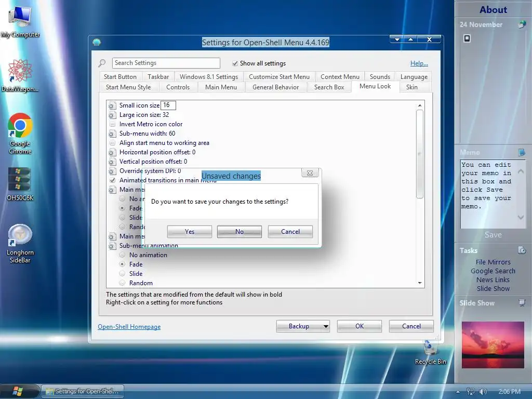This screenshot has width=532, height=399.
Task: Toggle Align start menu to working area
Action: tap(112, 143)
